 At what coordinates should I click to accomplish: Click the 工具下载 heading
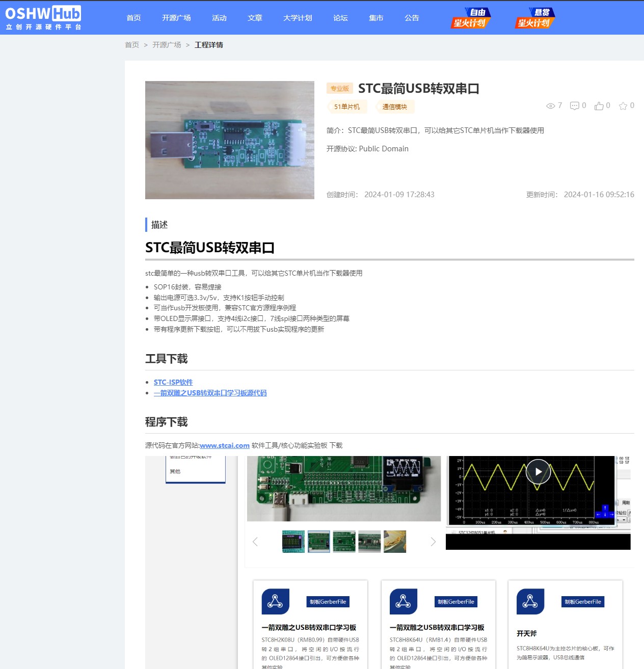click(167, 359)
